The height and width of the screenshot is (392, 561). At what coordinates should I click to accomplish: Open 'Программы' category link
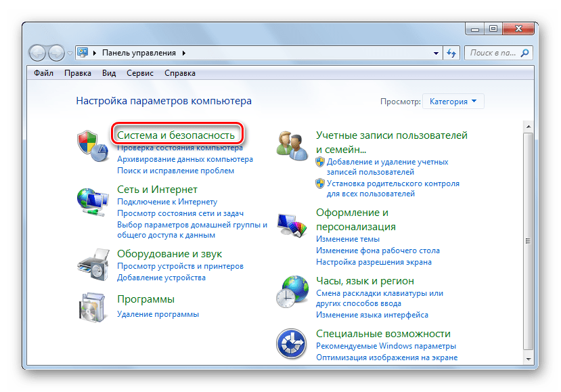(146, 299)
